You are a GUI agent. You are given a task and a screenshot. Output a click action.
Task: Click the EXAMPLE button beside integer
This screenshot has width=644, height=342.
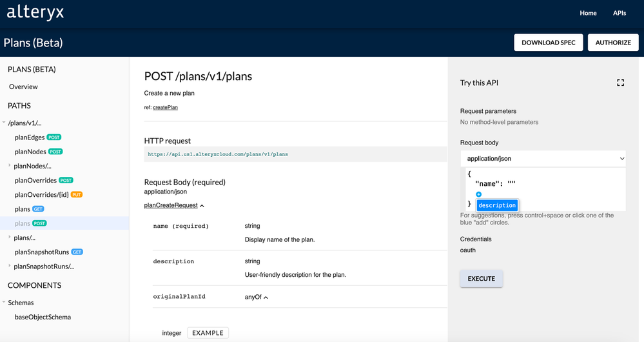click(x=208, y=333)
